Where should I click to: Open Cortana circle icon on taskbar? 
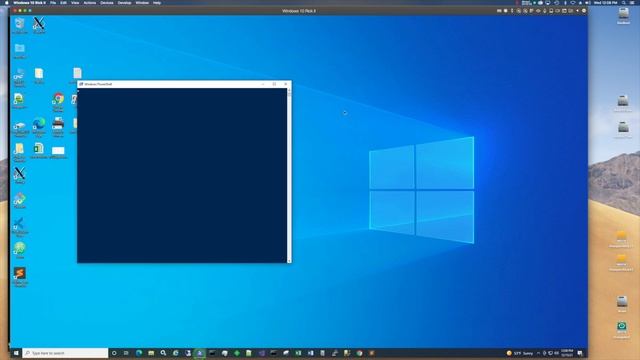tap(114, 353)
